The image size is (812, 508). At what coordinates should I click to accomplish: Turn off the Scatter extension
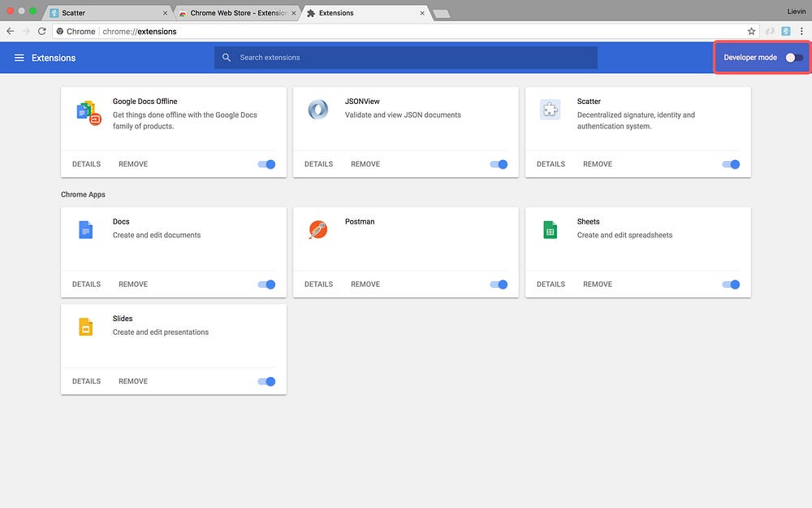tap(731, 164)
